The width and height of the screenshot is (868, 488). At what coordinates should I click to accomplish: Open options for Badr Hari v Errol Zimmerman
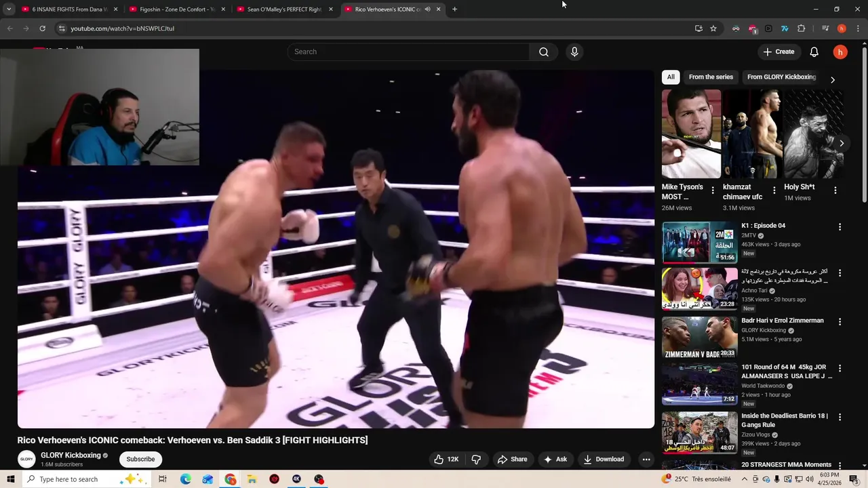[840, 322]
